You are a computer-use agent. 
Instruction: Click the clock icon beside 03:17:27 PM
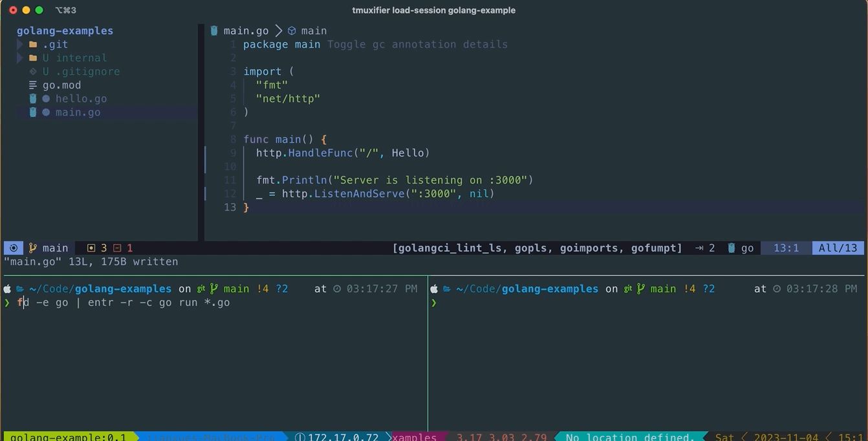click(x=337, y=289)
